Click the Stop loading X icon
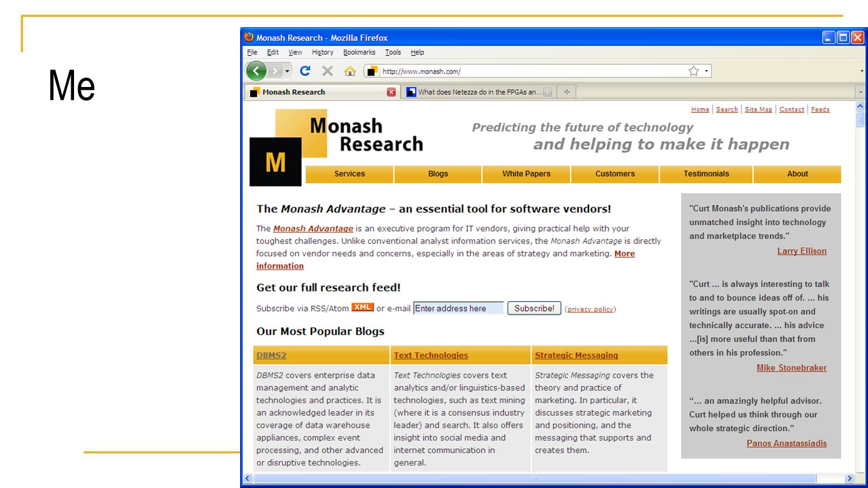868x488 pixels. [x=327, y=71]
